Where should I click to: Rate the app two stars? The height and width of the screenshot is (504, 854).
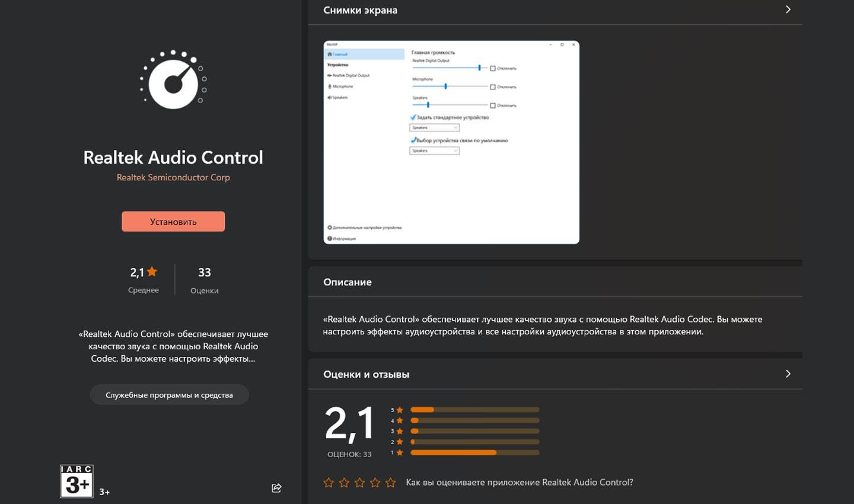[x=344, y=483]
